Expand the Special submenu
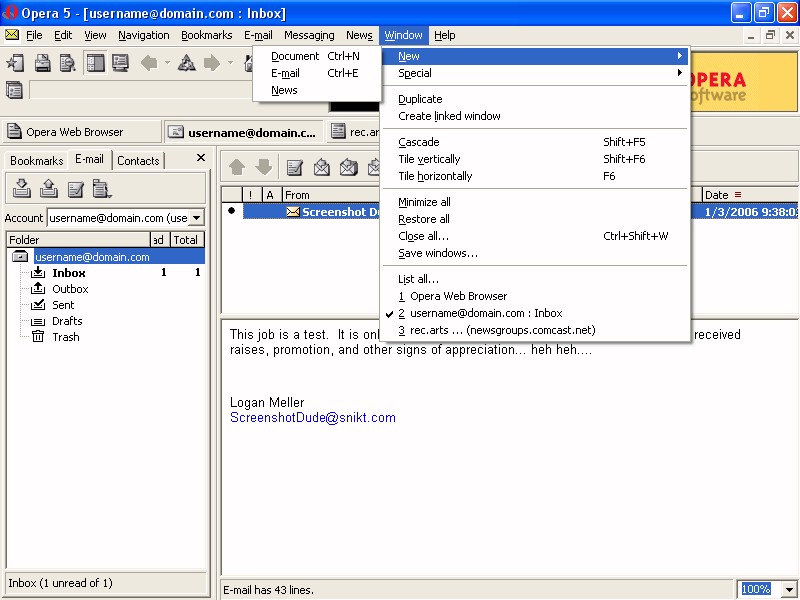This screenshot has height=600, width=800. 536,73
